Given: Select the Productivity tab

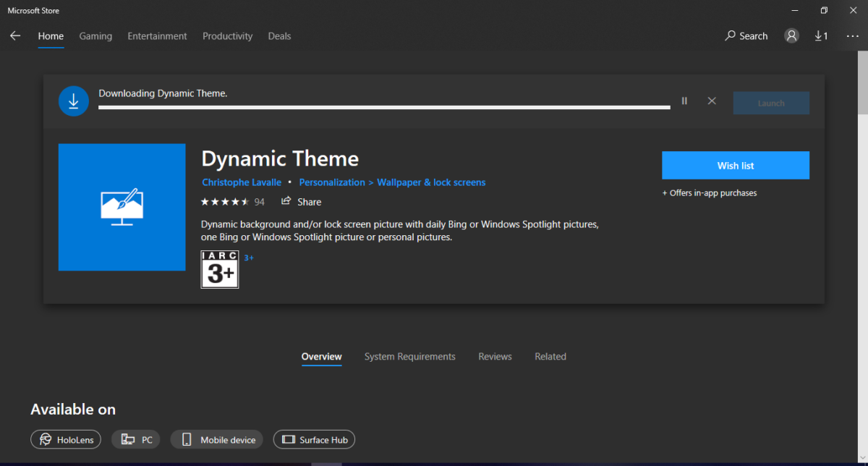Looking at the screenshot, I should [x=227, y=36].
